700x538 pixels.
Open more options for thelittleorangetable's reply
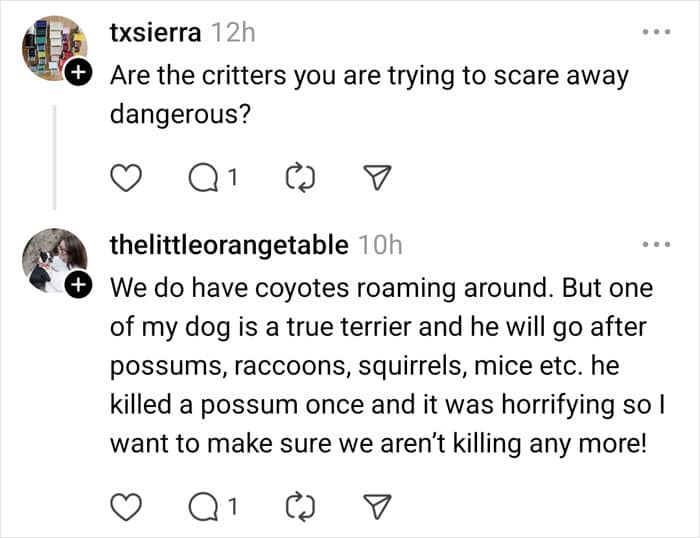pyautogui.click(x=656, y=244)
